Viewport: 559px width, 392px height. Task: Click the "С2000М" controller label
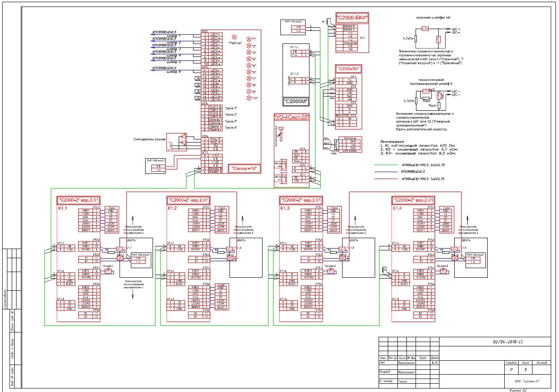296,102
